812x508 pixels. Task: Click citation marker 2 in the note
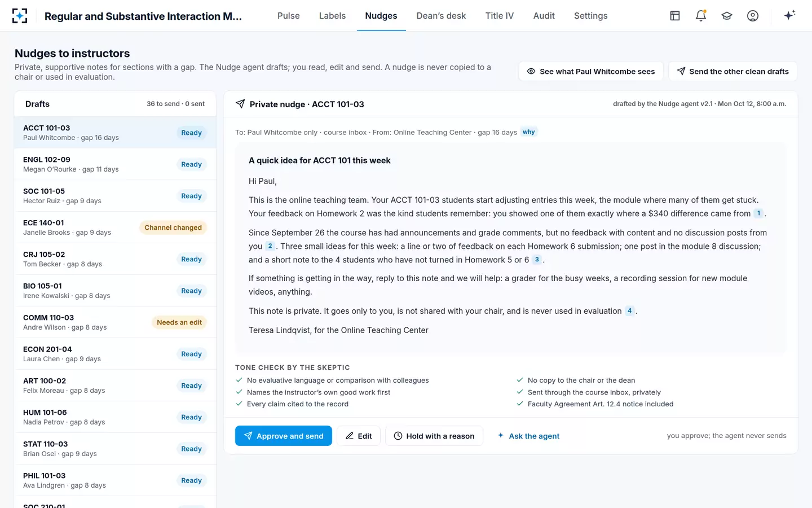[x=270, y=246]
